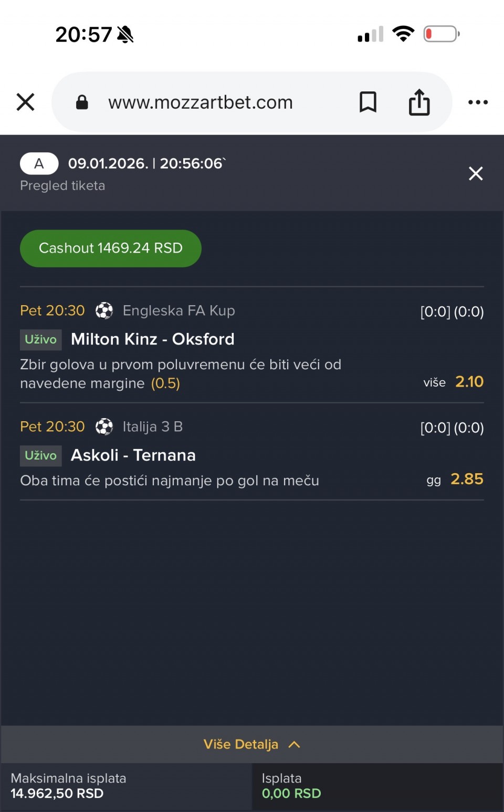Tap the Uživo badge for Askoli
Image resolution: width=504 pixels, height=812 pixels.
click(x=40, y=455)
